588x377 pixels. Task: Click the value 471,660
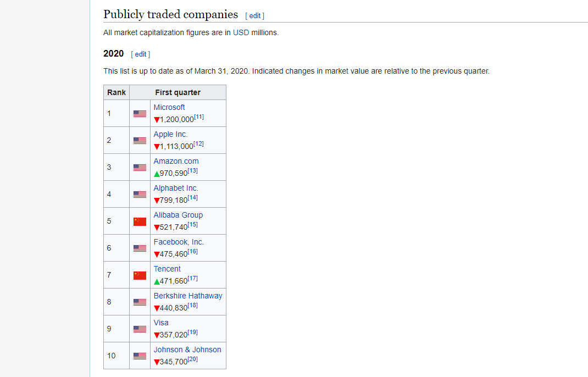(174, 281)
